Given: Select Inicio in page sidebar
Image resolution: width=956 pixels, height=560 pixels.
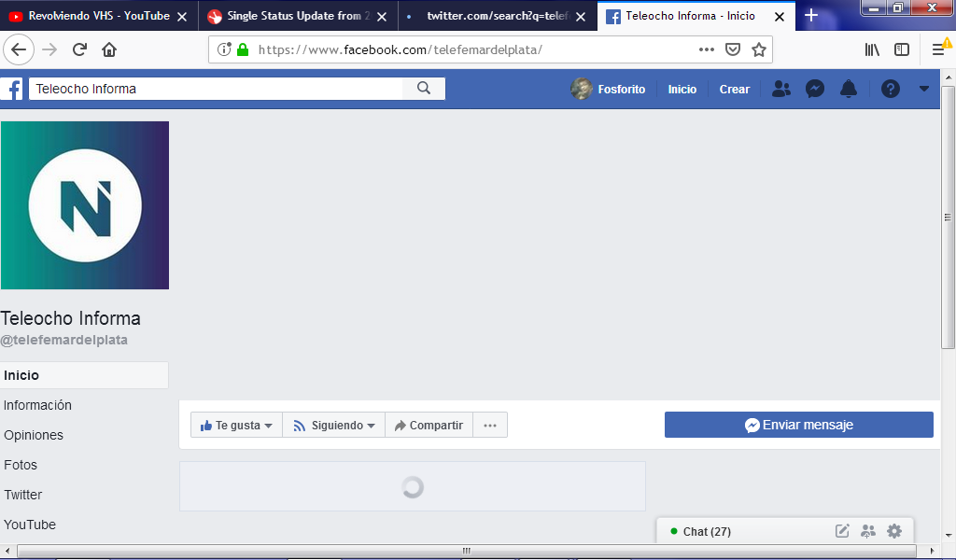Looking at the screenshot, I should point(84,375).
